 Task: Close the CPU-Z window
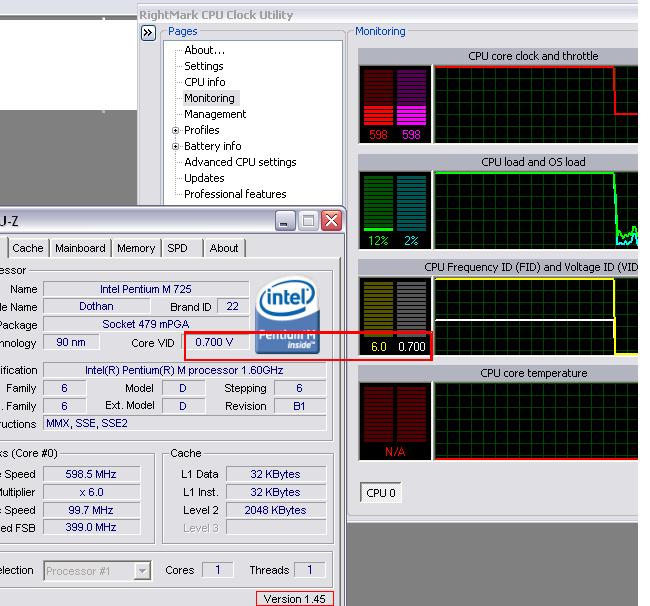click(332, 221)
